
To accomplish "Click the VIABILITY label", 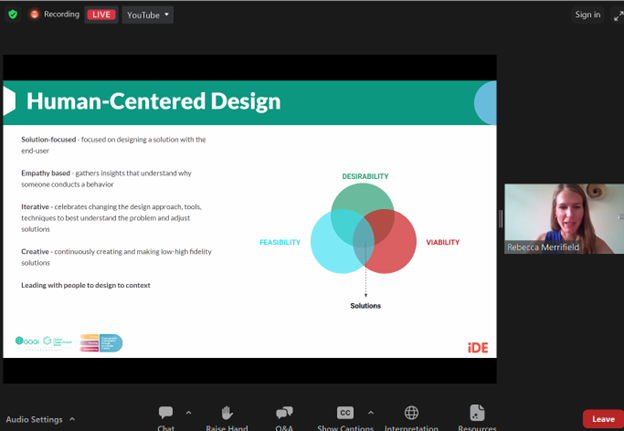I will click(x=443, y=242).
